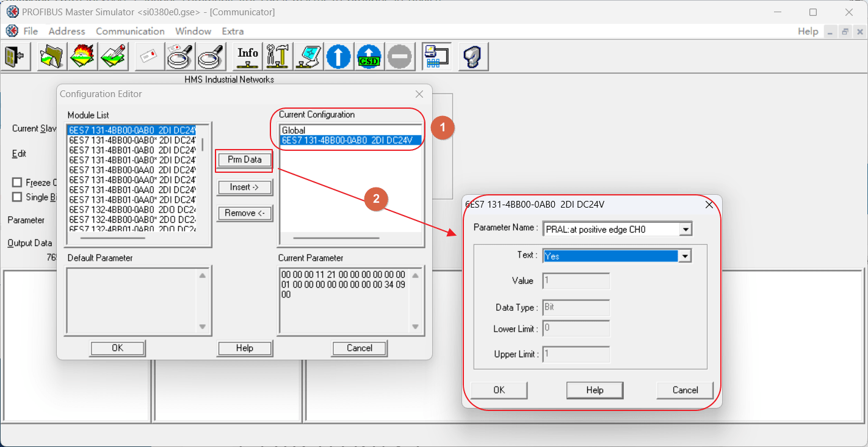This screenshot has height=447, width=868.
Task: Click the blue up-arrow toolbar icon
Action: point(339,57)
